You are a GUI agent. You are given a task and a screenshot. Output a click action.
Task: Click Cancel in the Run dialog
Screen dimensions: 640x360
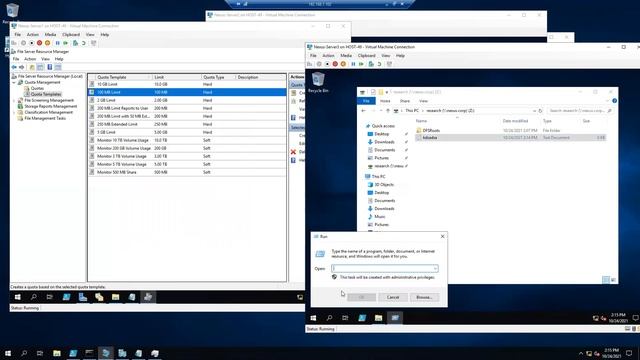click(393, 297)
